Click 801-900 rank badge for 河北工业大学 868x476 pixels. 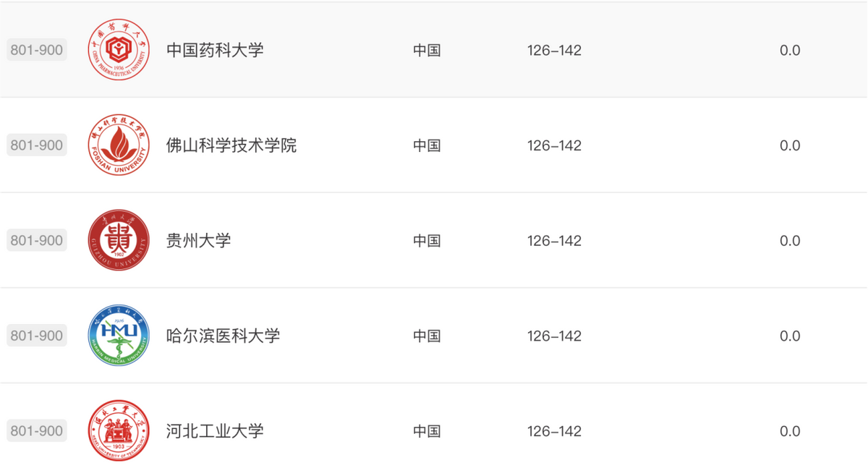coord(37,431)
